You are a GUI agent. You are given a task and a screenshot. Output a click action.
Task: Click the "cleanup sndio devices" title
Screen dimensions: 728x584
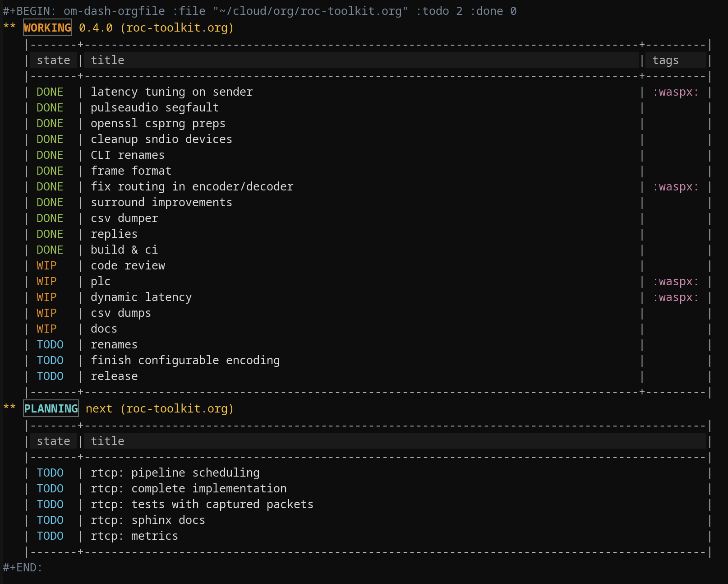(161, 139)
